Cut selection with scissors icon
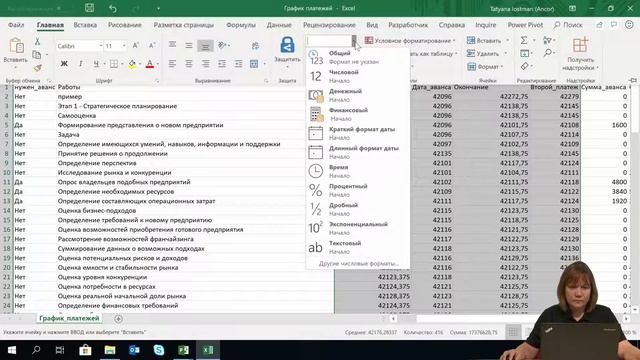This screenshot has width=640, height=360. [37, 42]
